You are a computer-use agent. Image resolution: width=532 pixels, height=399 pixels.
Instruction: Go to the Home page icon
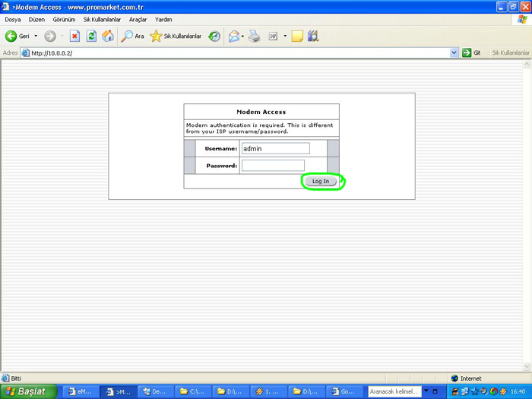coord(108,36)
